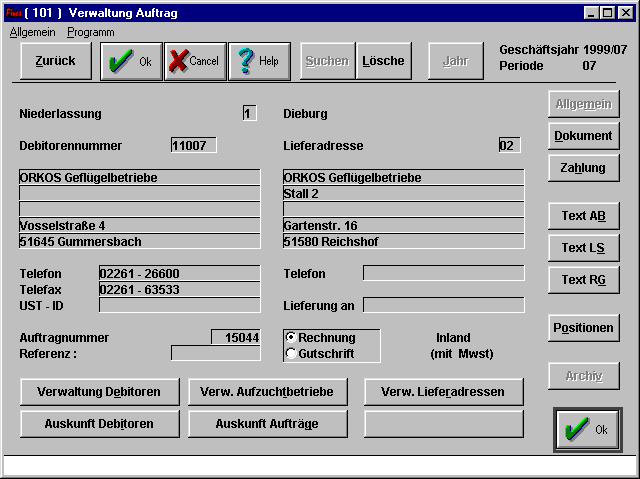Select the Rechnung radio button
Image resolution: width=640 pixels, height=479 pixels.
291,338
